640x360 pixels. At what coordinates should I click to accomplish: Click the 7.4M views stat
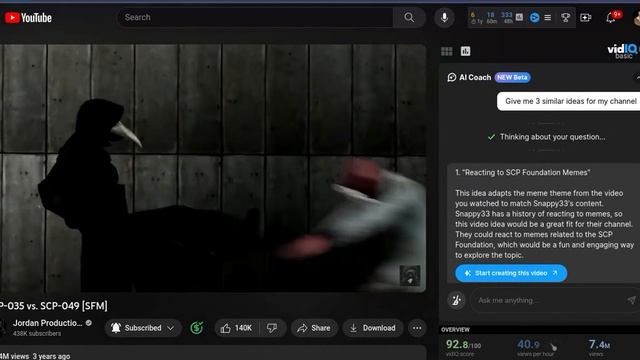[599, 344]
